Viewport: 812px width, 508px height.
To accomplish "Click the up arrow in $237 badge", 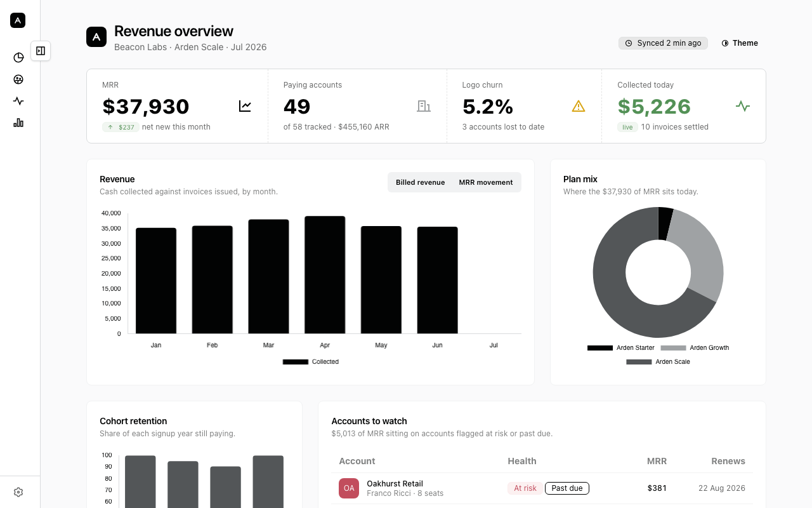I will (x=110, y=127).
